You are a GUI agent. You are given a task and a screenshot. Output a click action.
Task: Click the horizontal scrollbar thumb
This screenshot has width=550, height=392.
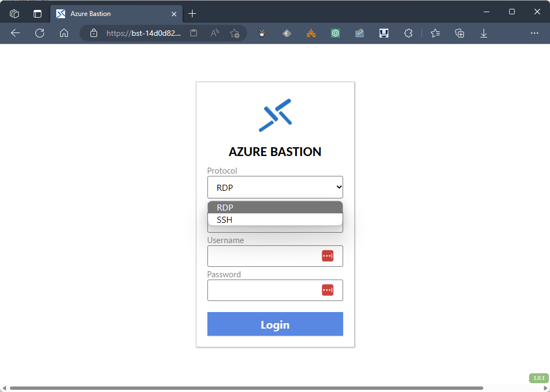(246, 388)
